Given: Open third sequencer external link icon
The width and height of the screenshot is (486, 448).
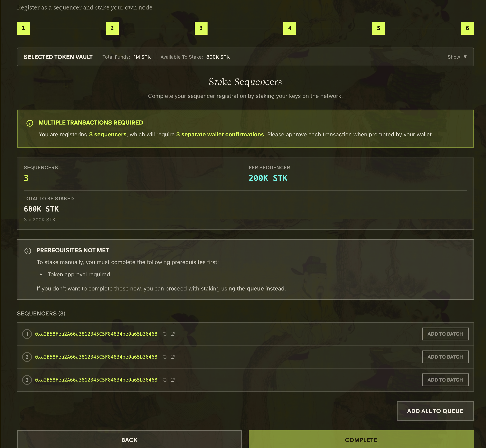Looking at the screenshot, I should coord(173,380).
